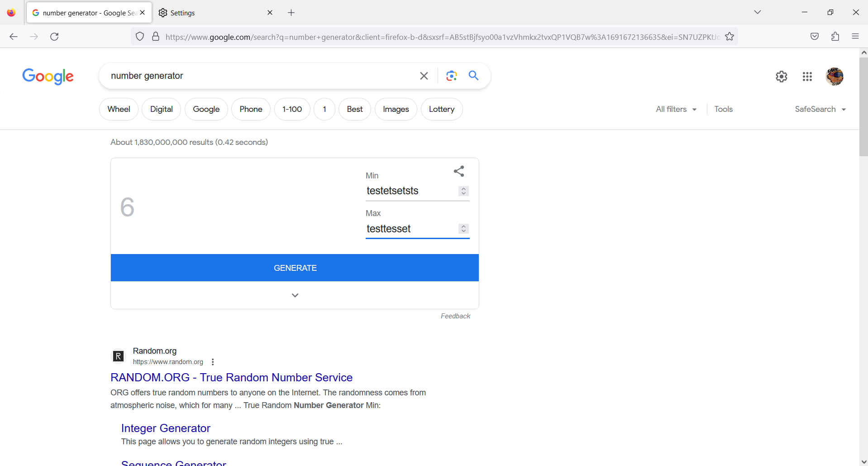Select the Phone filter chip
868x466 pixels.
point(251,109)
